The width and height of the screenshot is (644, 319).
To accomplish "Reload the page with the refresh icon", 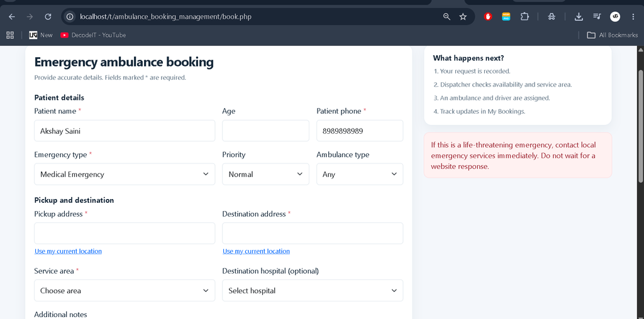I will click(48, 17).
